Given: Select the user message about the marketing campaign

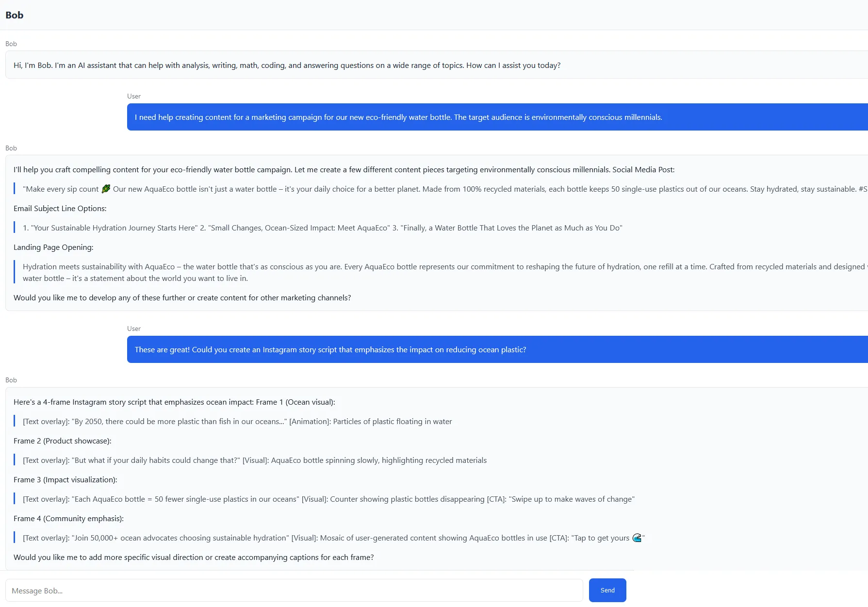Looking at the screenshot, I should (x=398, y=117).
